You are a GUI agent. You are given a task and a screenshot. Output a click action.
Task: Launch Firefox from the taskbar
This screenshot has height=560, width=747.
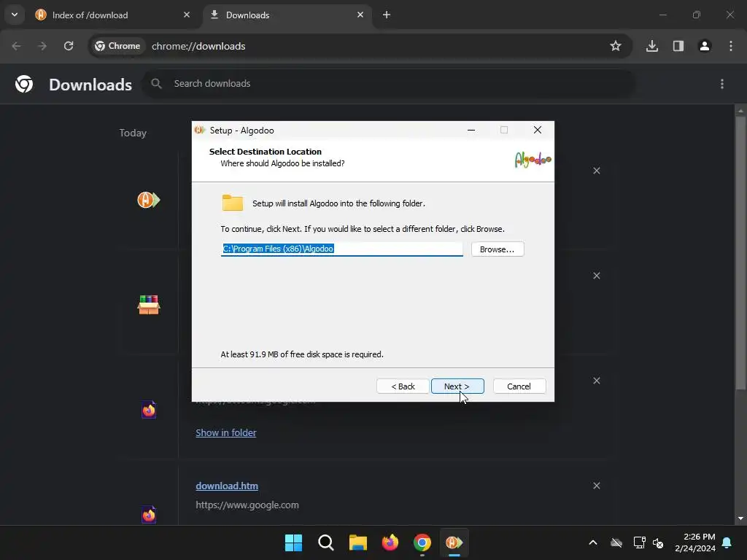pyautogui.click(x=390, y=542)
